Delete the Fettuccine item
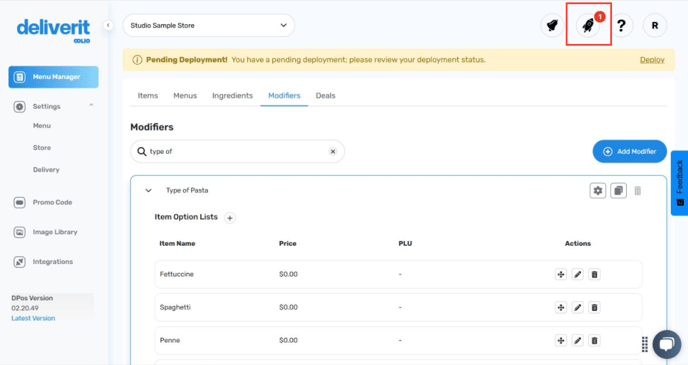This screenshot has width=688, height=365. click(594, 275)
